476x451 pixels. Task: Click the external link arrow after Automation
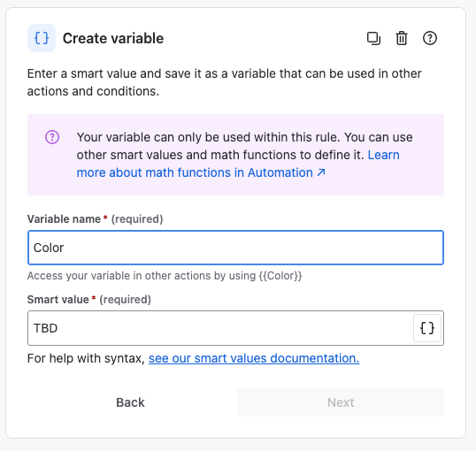coord(321,172)
